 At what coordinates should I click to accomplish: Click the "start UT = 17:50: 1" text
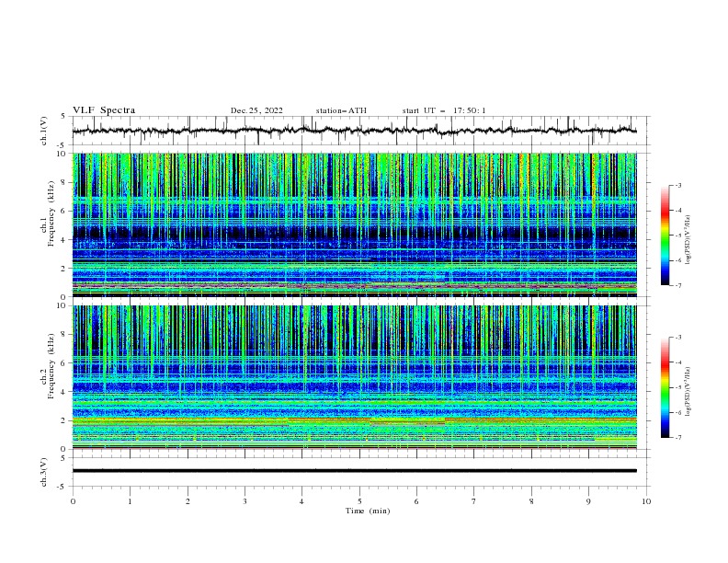(444, 110)
